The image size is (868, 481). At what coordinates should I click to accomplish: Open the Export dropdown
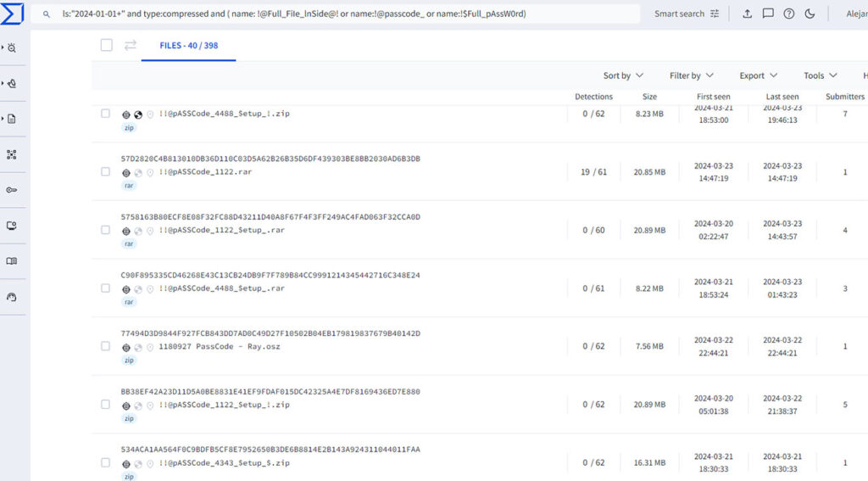(759, 76)
